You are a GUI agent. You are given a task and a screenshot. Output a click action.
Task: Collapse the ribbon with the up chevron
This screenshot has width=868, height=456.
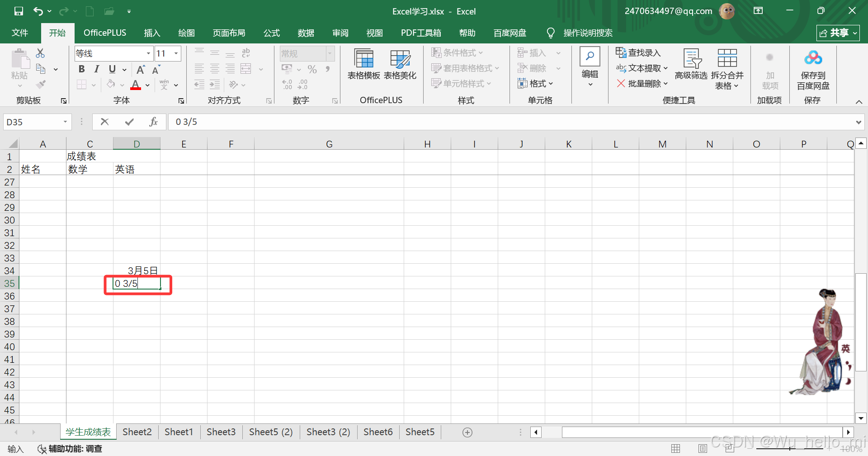pos(859,102)
